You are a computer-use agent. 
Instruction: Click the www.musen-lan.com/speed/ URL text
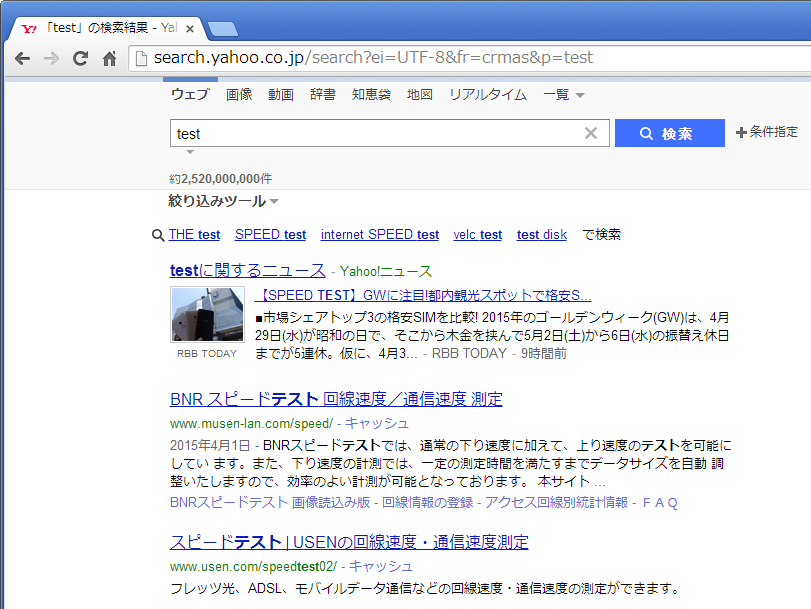click(251, 424)
